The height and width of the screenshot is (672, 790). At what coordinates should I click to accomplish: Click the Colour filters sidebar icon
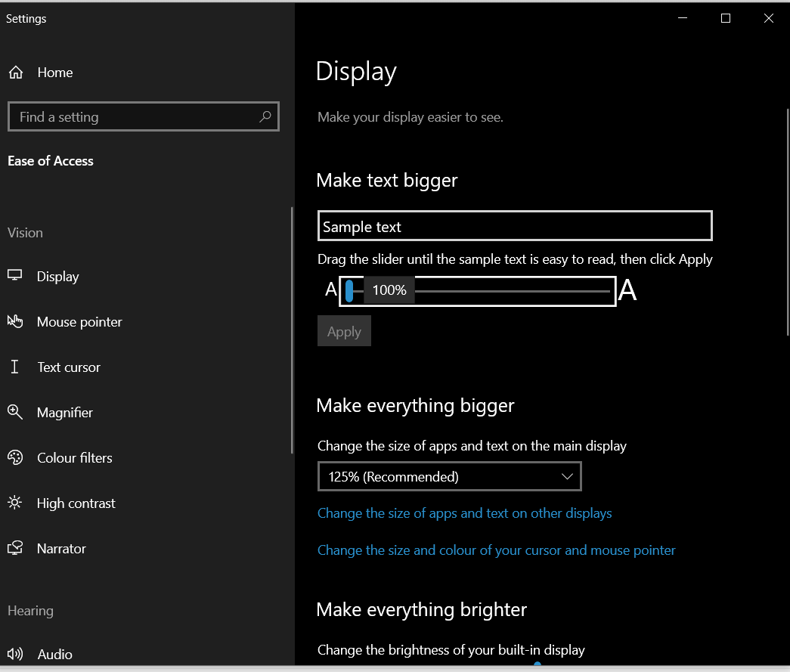[15, 457]
